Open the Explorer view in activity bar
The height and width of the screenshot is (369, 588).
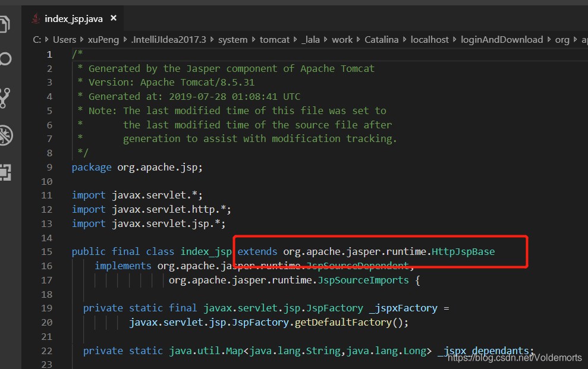coord(5,24)
